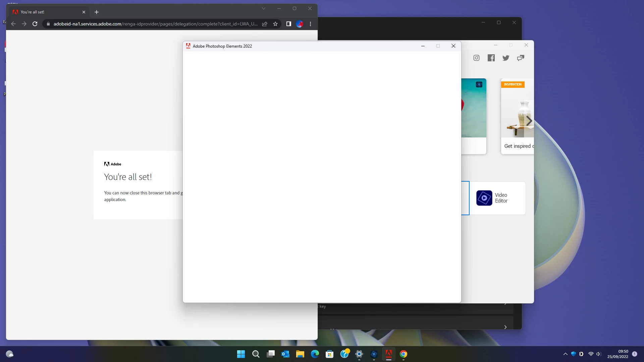Click the next arrow on the inspiration carousel

[529, 121]
